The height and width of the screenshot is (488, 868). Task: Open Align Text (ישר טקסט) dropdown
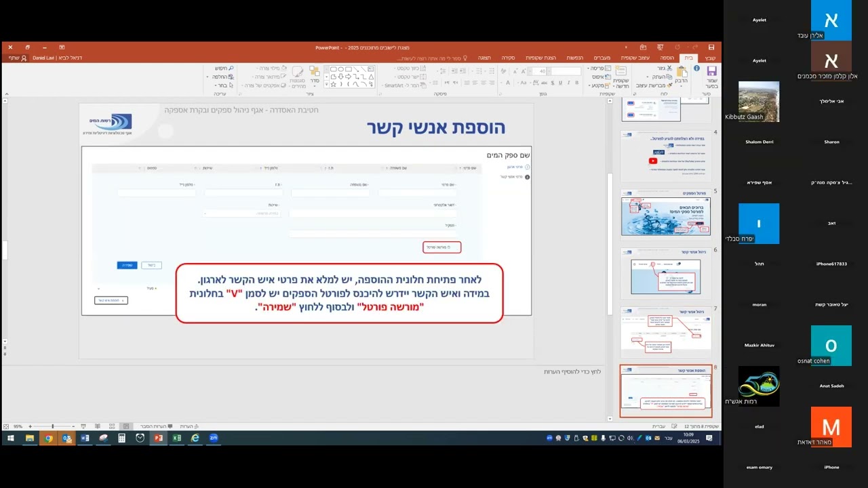(x=412, y=77)
